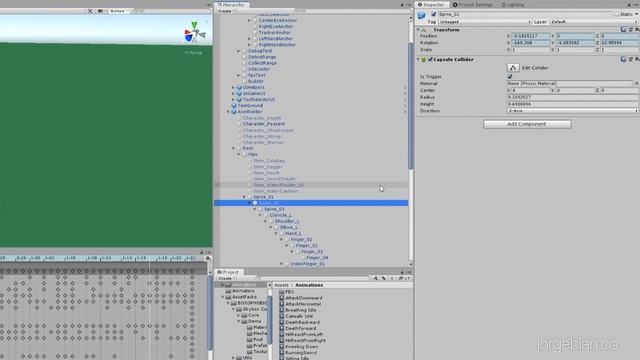Viewport: 640px width, 360px height.
Task: Open the Direction X-Axis dropdown
Action: (x=573, y=111)
